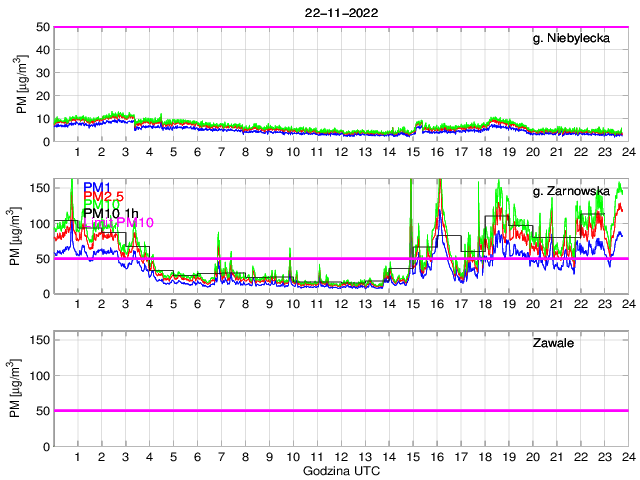This screenshot has height=480, width=640.
Task: Click the red PM2.5 legend entry
Action: 104,196
